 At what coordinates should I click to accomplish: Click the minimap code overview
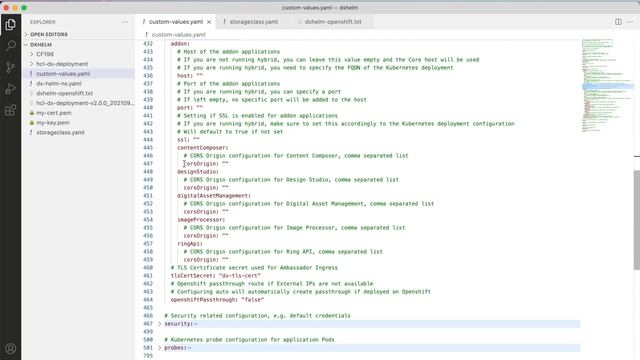607,86
